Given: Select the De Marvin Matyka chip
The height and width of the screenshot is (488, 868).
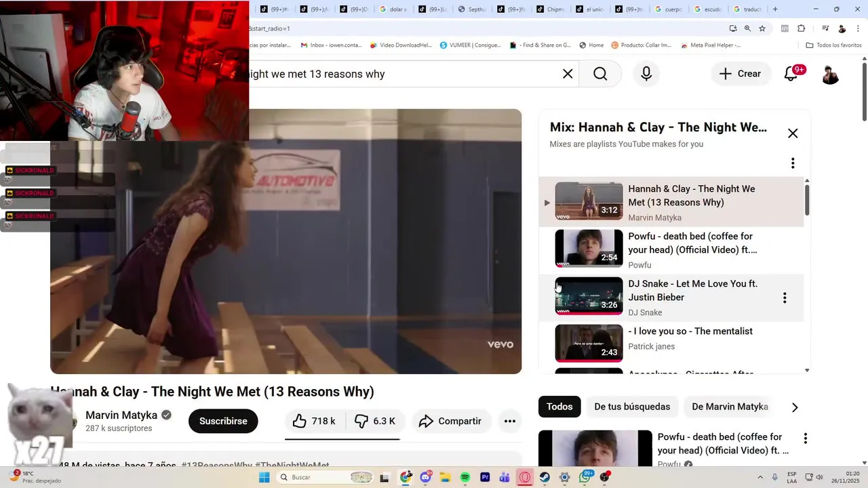Looking at the screenshot, I should click(x=730, y=407).
